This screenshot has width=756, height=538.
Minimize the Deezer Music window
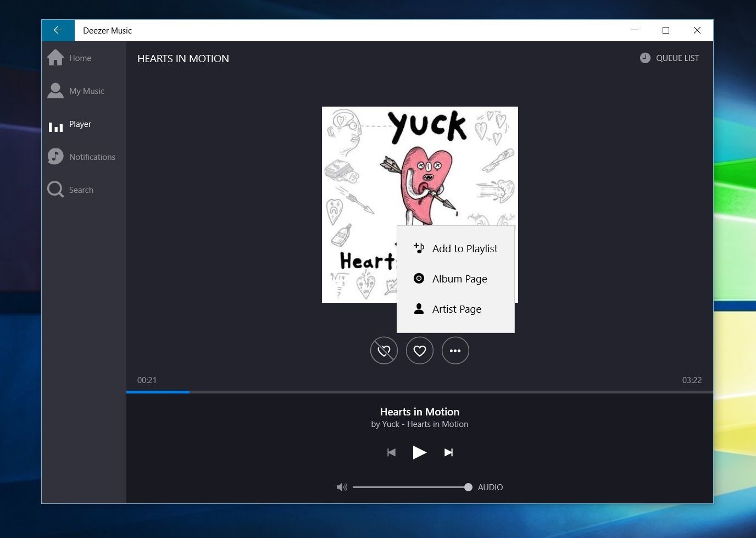635,30
